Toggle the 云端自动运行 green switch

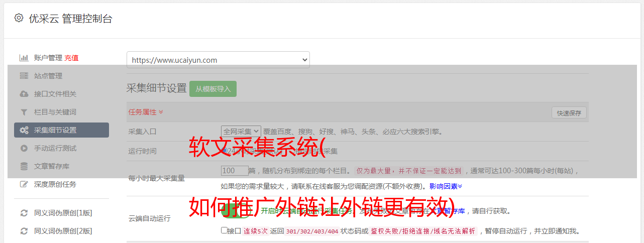point(235,211)
